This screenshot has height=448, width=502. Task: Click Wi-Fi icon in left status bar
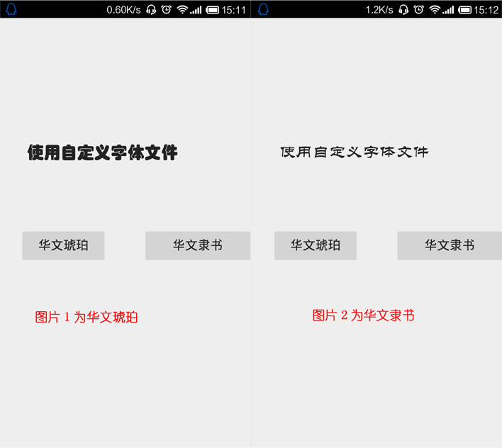[182, 10]
